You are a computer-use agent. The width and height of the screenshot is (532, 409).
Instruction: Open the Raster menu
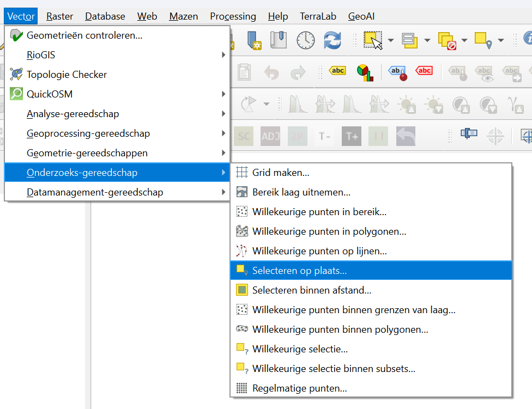pyautogui.click(x=60, y=16)
